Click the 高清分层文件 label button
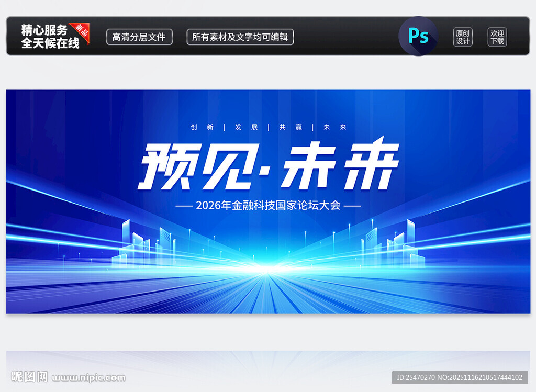 [x=139, y=37]
